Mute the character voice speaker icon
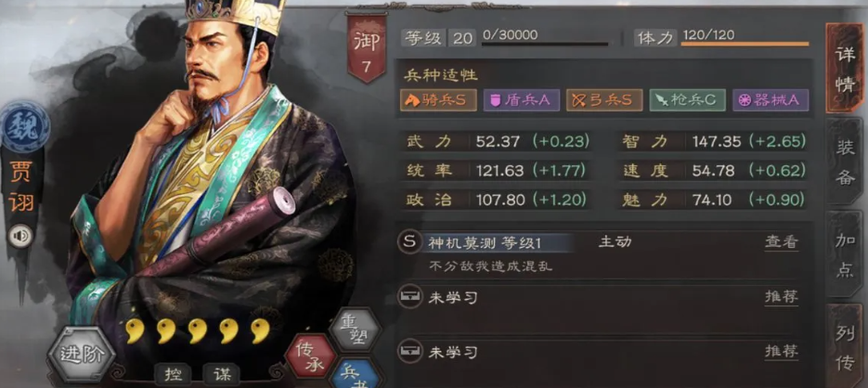The width and height of the screenshot is (868, 388). coord(21,237)
